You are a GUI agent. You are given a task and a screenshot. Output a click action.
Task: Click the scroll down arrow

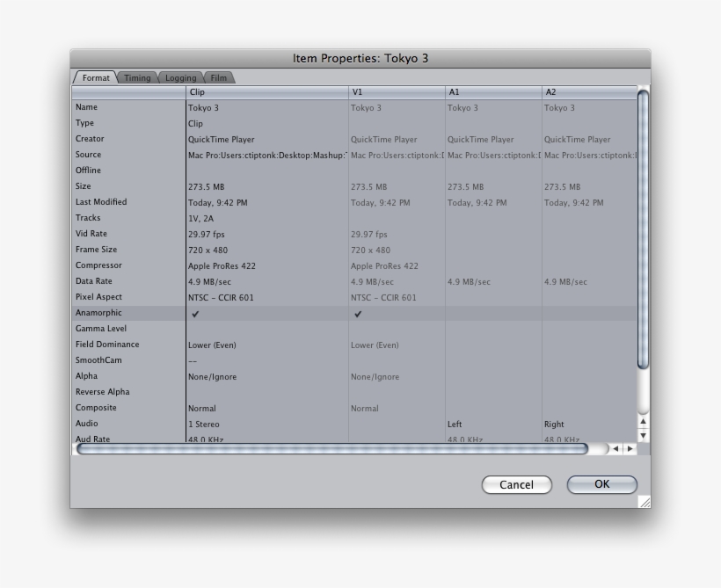click(643, 435)
